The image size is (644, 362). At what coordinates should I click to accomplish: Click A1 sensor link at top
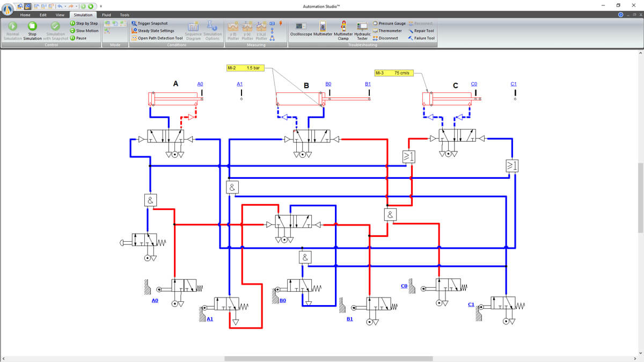click(x=240, y=84)
